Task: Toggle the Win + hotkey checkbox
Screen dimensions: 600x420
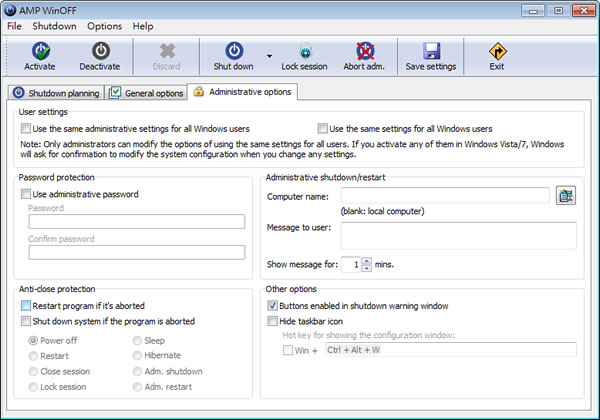Action: [288, 350]
